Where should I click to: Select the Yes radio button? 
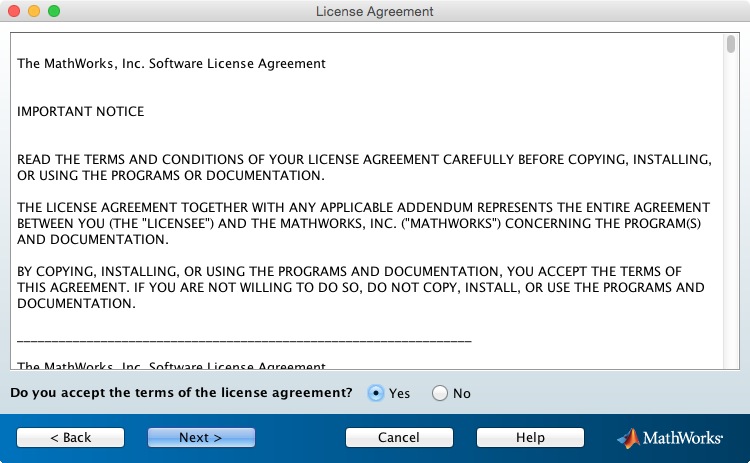[376, 393]
